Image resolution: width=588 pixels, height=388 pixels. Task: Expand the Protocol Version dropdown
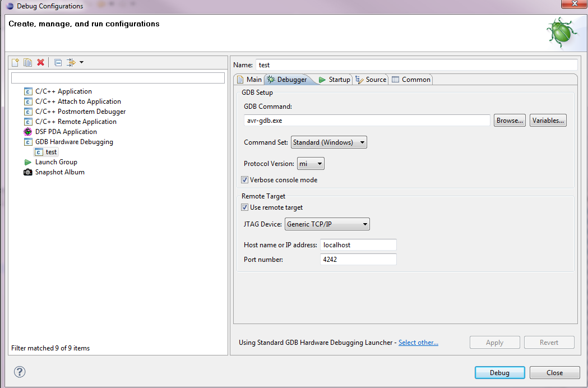[x=311, y=164]
